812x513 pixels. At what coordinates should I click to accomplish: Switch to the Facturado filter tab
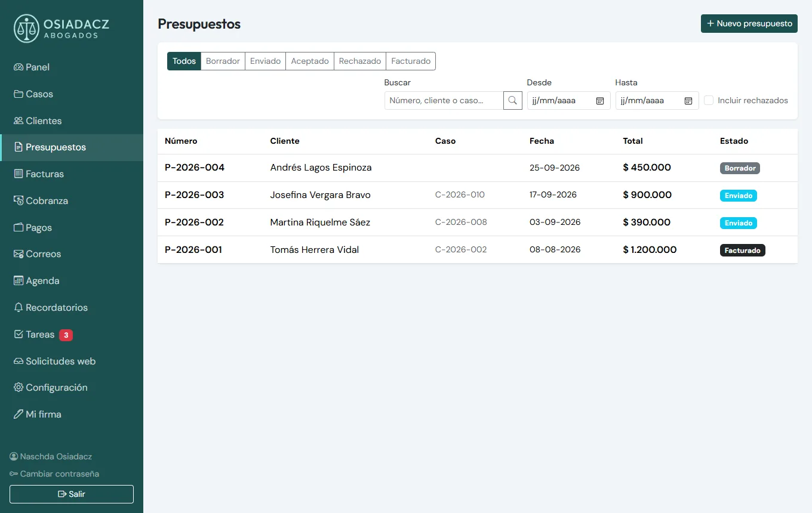click(411, 61)
